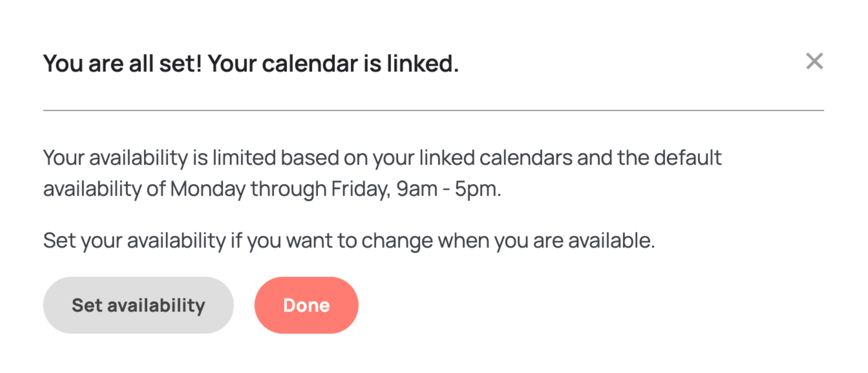Tap the coral Done pill button

(x=306, y=305)
